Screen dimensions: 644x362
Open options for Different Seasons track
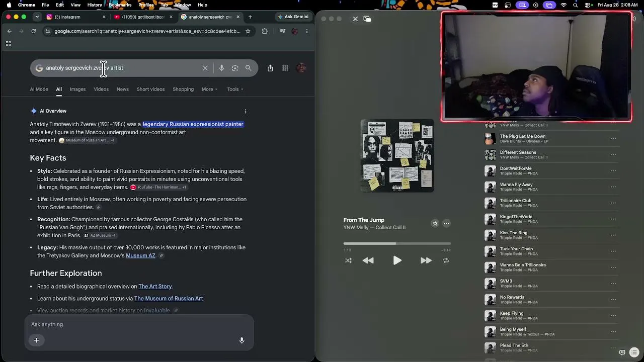coord(613,154)
